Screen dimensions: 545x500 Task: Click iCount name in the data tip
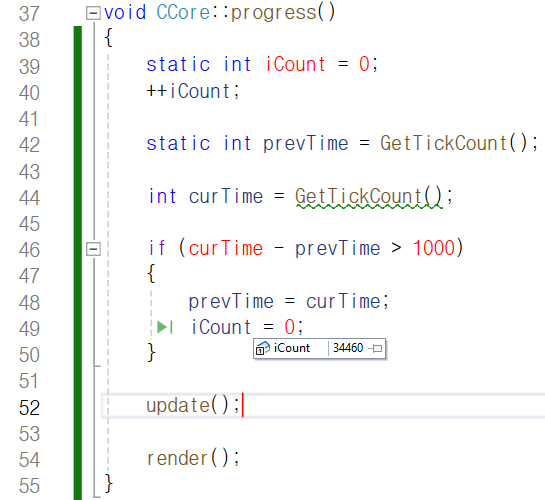point(292,348)
